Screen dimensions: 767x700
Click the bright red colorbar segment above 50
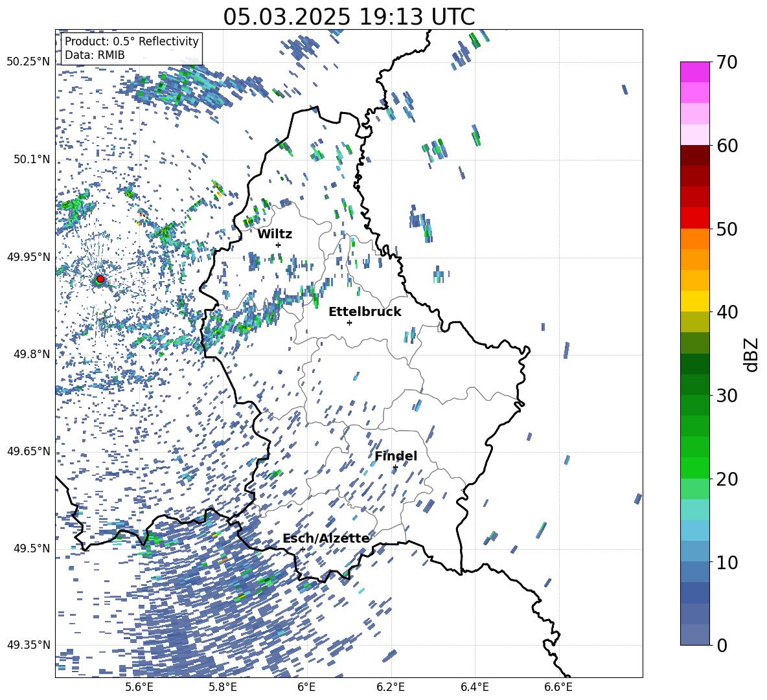pos(694,218)
